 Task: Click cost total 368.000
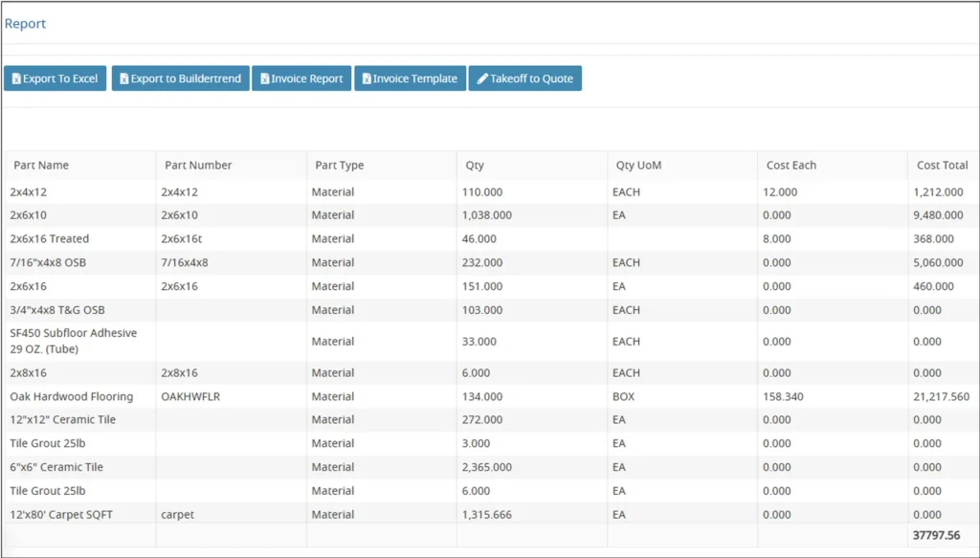click(x=934, y=239)
